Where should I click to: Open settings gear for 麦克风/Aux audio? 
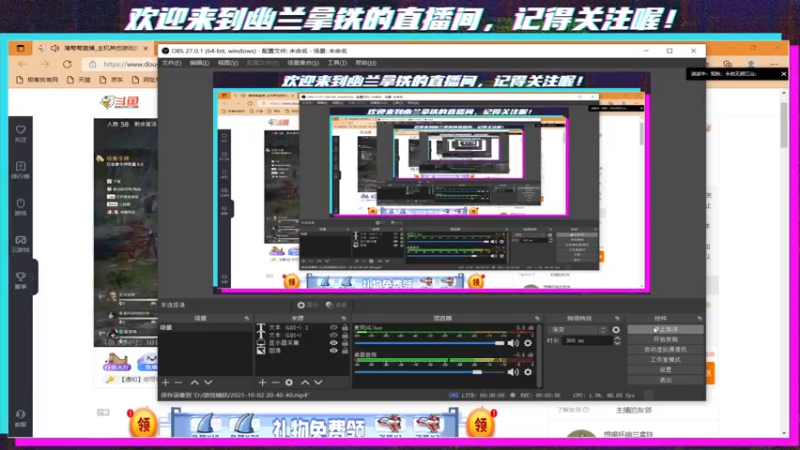(x=528, y=343)
